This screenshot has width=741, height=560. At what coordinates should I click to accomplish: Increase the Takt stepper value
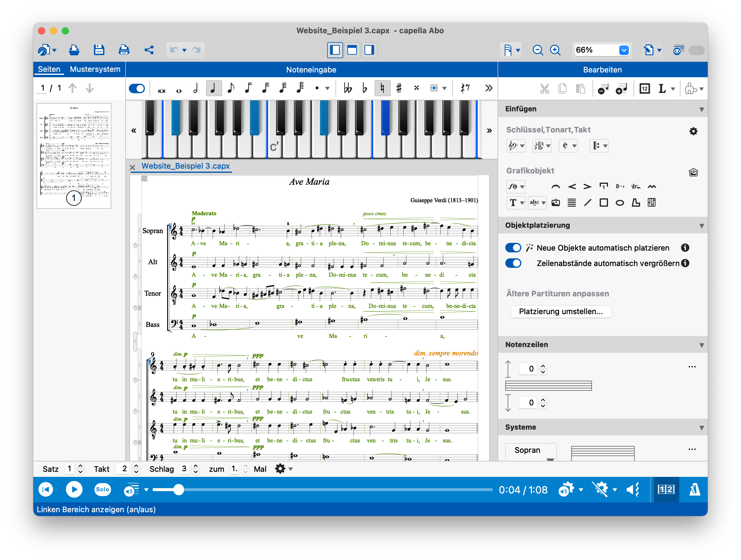tap(136, 466)
